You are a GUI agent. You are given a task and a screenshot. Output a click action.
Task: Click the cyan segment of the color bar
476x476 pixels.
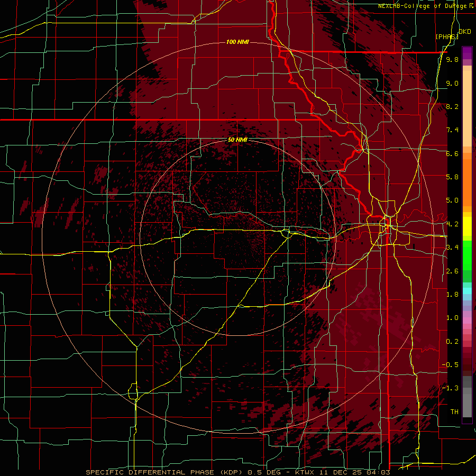click(467, 291)
